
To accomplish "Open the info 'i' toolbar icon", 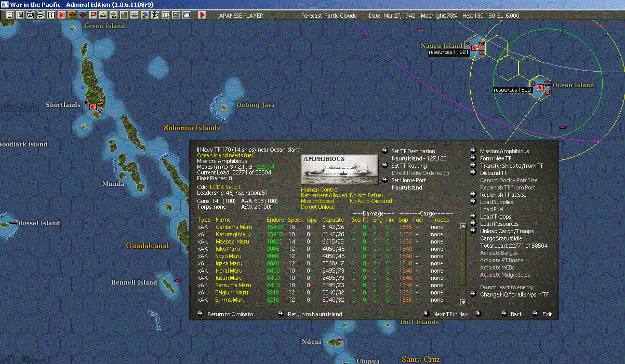I will coord(51,16).
